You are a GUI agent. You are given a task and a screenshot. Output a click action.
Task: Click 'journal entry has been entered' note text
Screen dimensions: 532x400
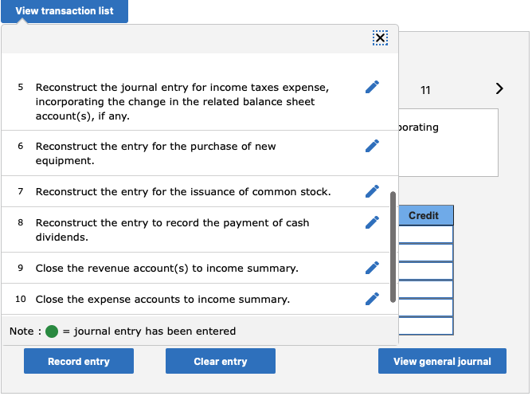click(x=155, y=331)
